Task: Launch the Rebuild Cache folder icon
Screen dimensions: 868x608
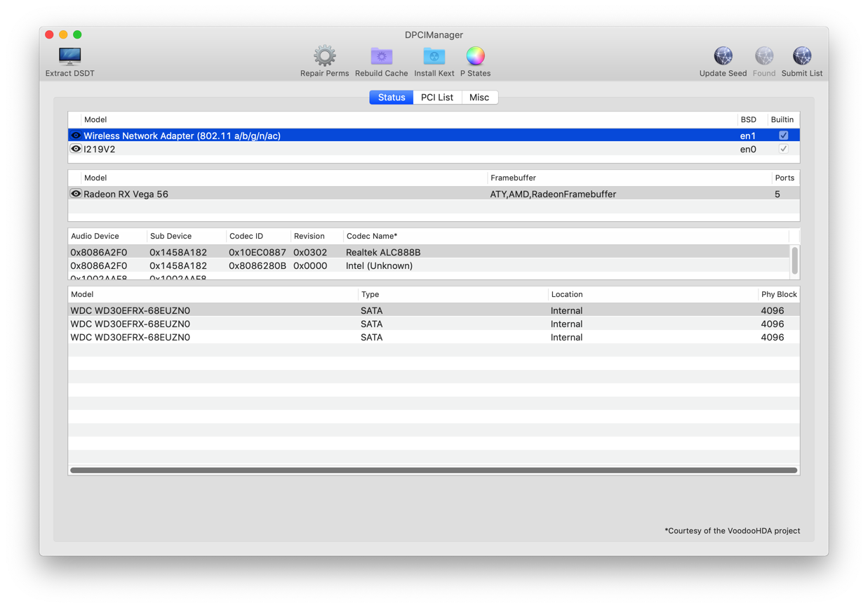Action: pyautogui.click(x=381, y=61)
